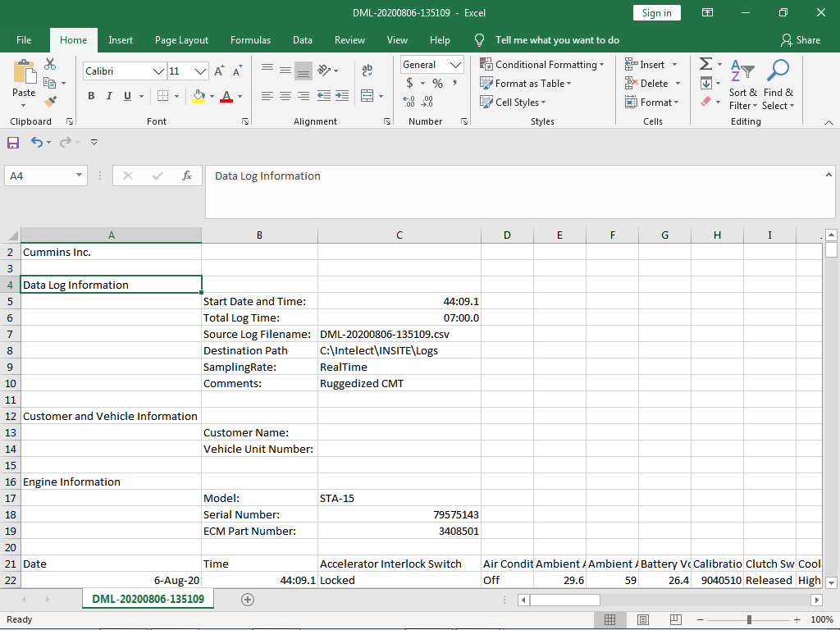Open the Conditional Formatting menu
The height and width of the screenshot is (630, 840).
tap(541, 64)
